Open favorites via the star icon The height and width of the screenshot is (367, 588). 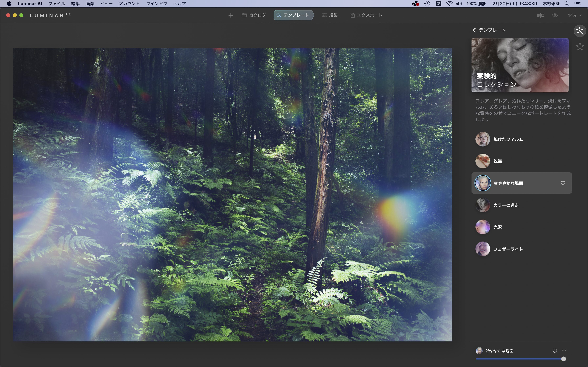click(x=580, y=46)
